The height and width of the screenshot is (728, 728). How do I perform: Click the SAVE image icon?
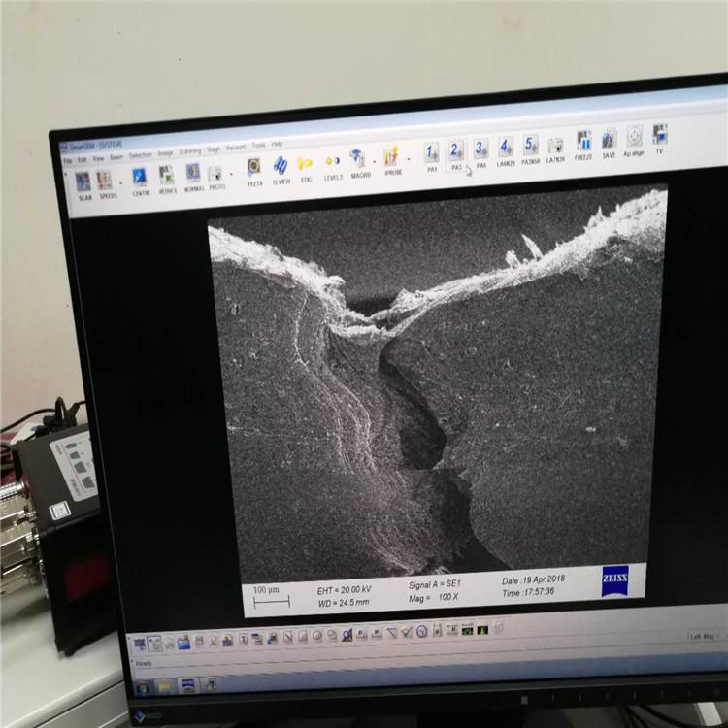609,141
